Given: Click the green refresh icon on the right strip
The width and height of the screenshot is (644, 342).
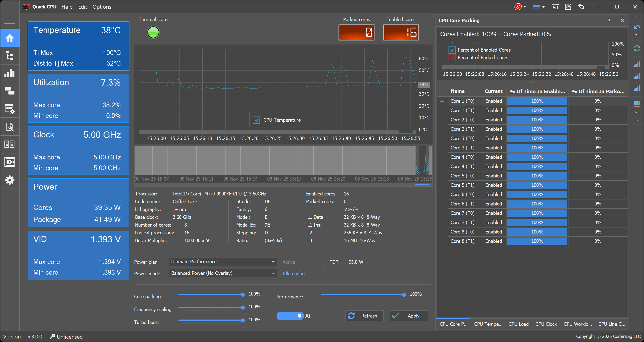Looking at the screenshot, I should pos(637,48).
